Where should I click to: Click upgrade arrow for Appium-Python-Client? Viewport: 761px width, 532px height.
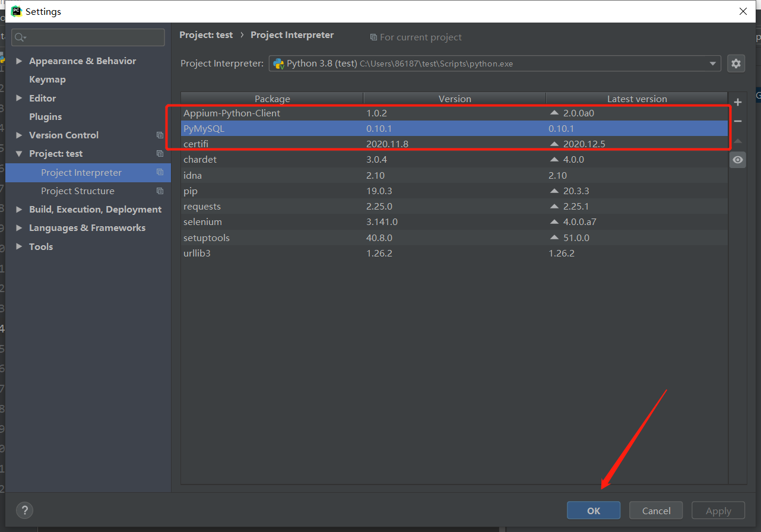click(554, 113)
